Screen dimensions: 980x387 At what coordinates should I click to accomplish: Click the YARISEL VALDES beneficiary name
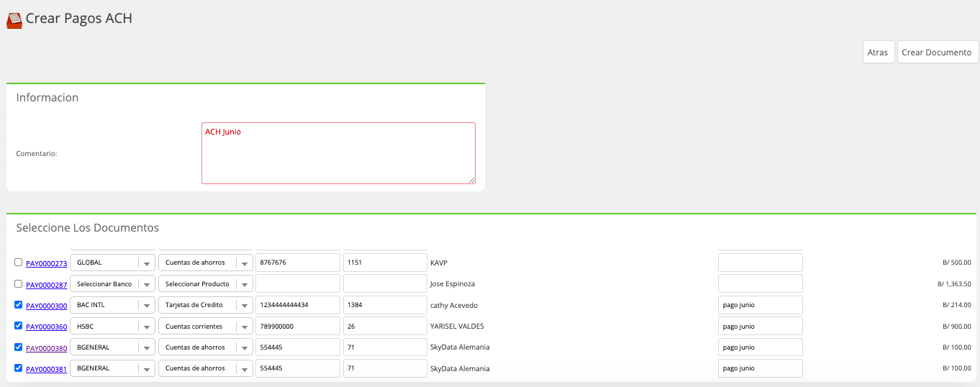[457, 327]
